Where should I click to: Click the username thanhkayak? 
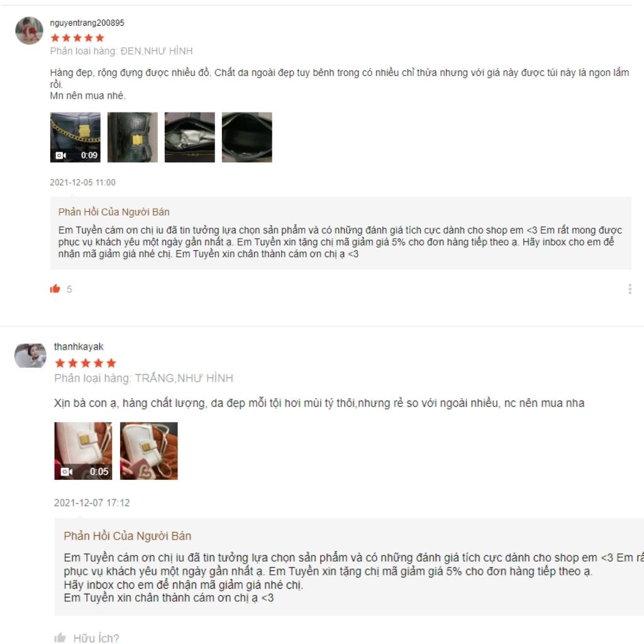click(79, 347)
